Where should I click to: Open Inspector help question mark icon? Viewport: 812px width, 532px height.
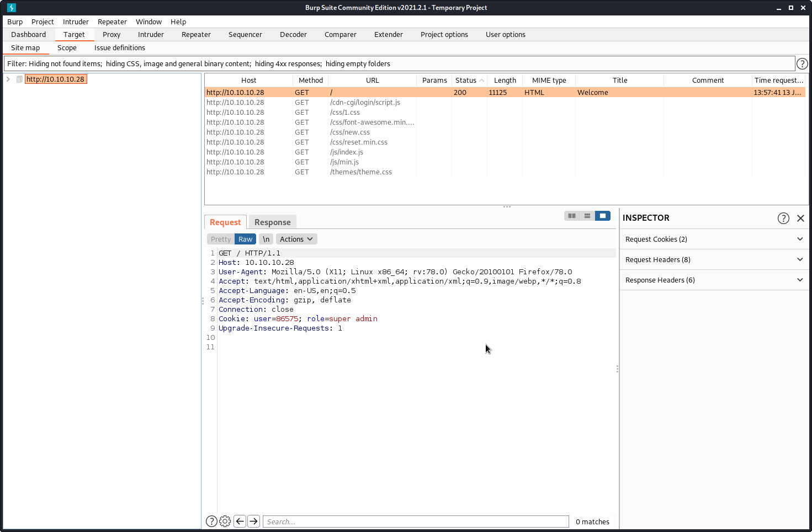pos(783,218)
